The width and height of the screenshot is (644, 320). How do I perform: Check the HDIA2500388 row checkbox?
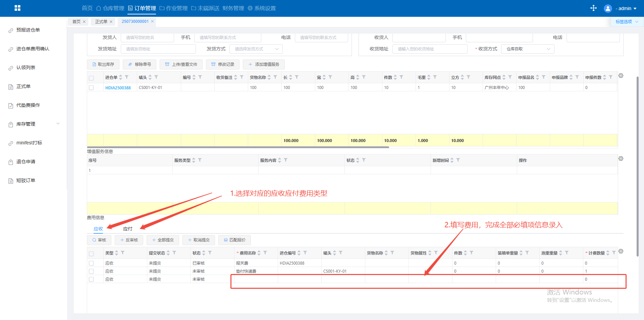(x=91, y=88)
